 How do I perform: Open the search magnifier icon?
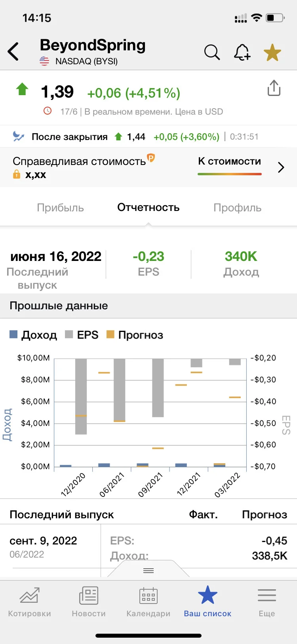pos(212,52)
